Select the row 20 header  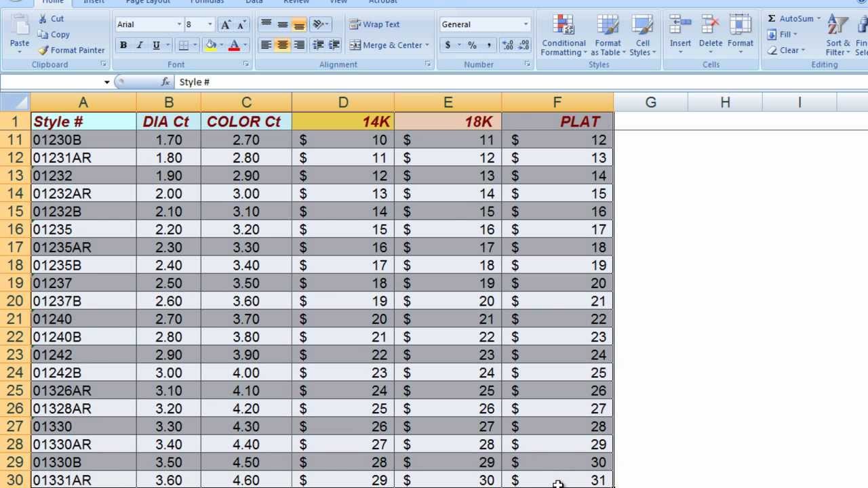[15, 301]
